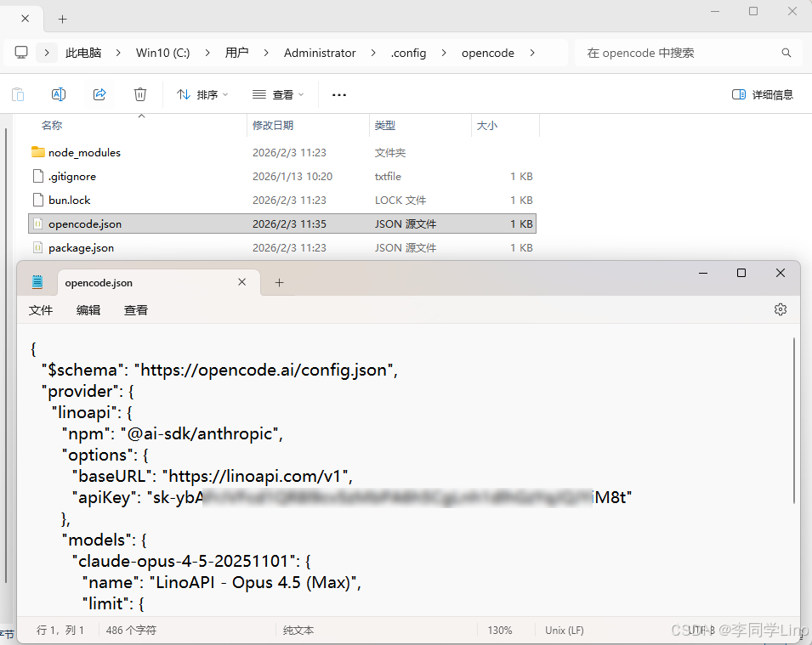Expand chevron after .config breadcrumb
812x645 pixels.
coord(444,53)
